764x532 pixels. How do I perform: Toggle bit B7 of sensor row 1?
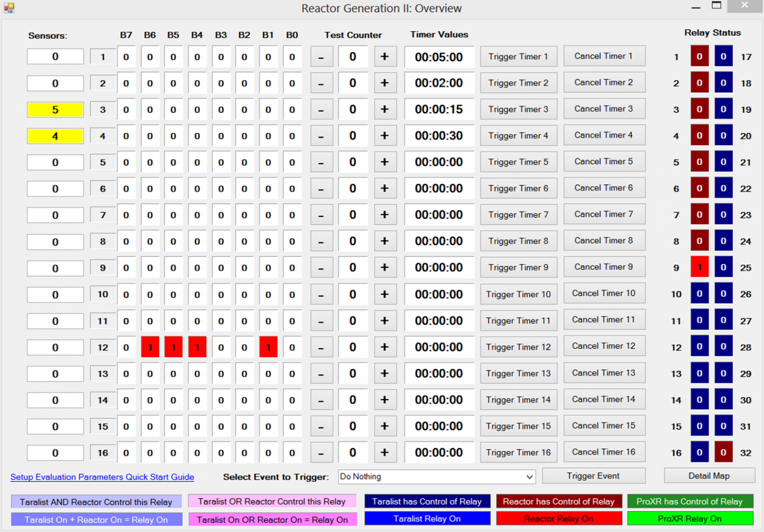click(x=126, y=57)
